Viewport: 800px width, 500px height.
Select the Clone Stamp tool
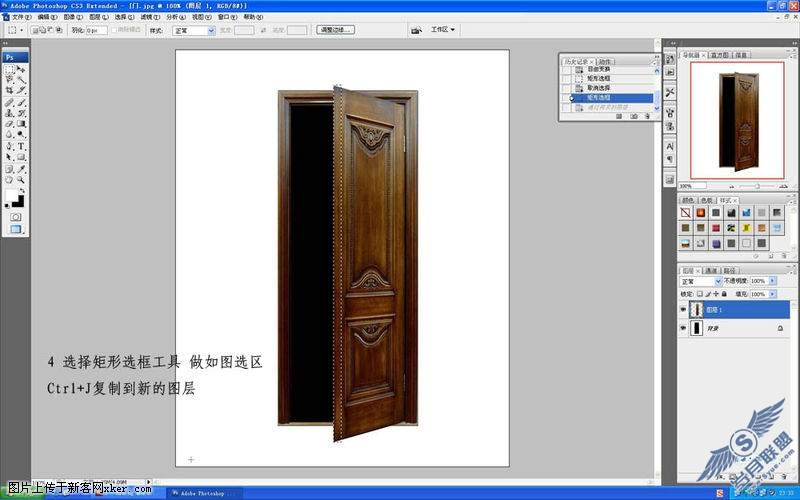[10, 113]
